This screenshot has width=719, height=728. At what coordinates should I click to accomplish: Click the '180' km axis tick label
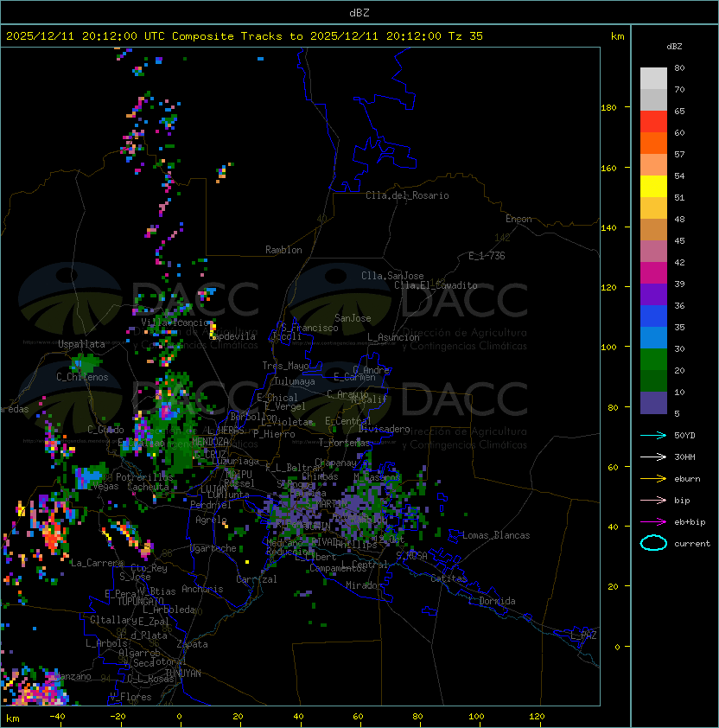(x=608, y=107)
